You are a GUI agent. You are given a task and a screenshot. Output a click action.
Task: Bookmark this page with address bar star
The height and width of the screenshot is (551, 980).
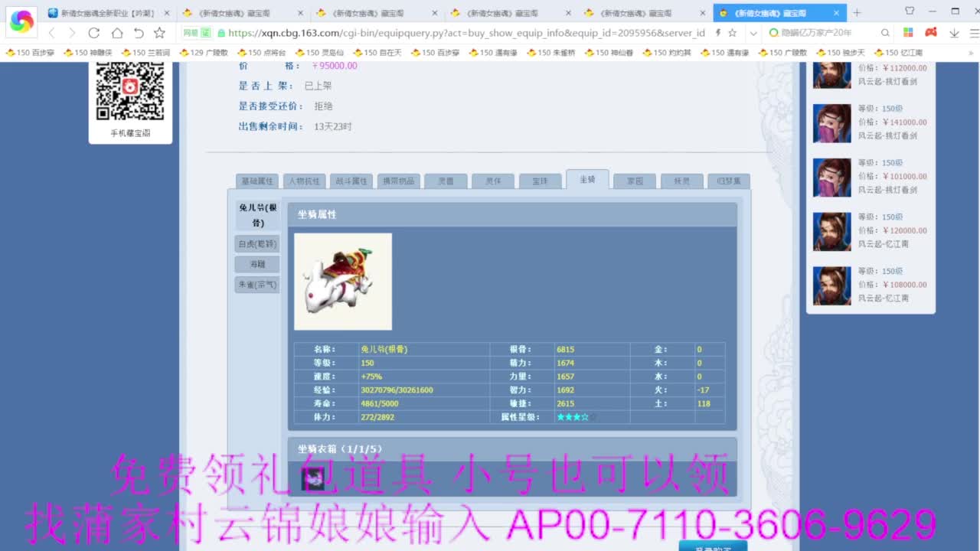pyautogui.click(x=732, y=33)
